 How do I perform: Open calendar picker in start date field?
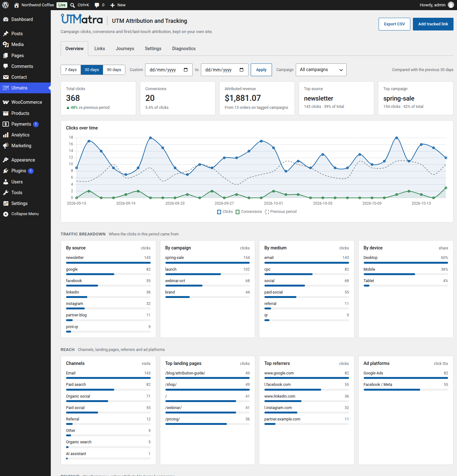tap(186, 70)
